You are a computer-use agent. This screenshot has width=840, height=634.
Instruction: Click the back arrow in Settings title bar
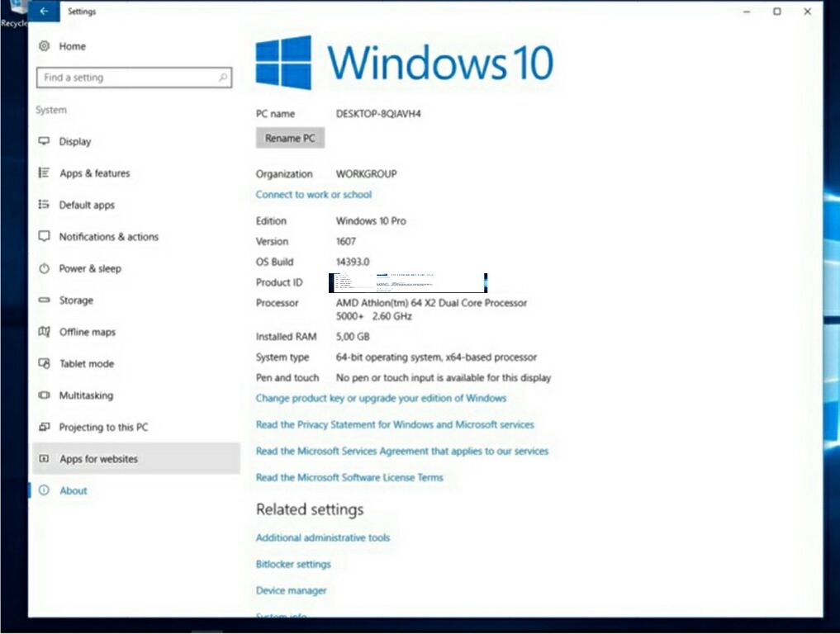(44, 11)
